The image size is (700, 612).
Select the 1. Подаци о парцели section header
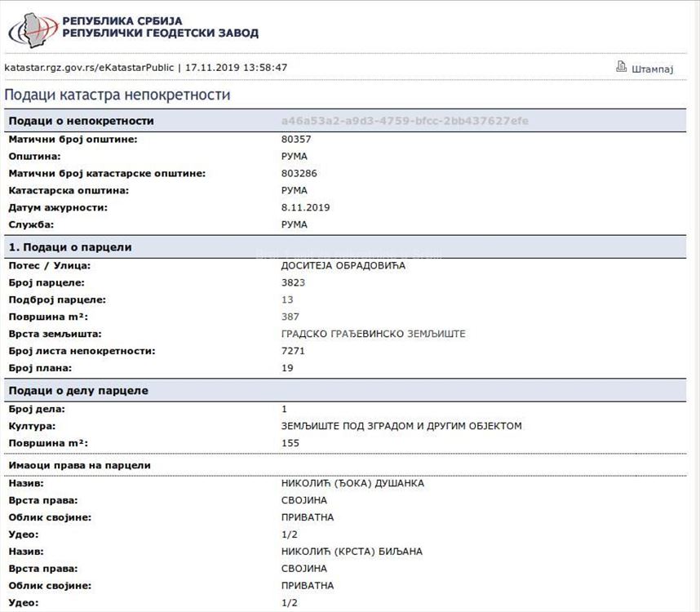click(70, 247)
